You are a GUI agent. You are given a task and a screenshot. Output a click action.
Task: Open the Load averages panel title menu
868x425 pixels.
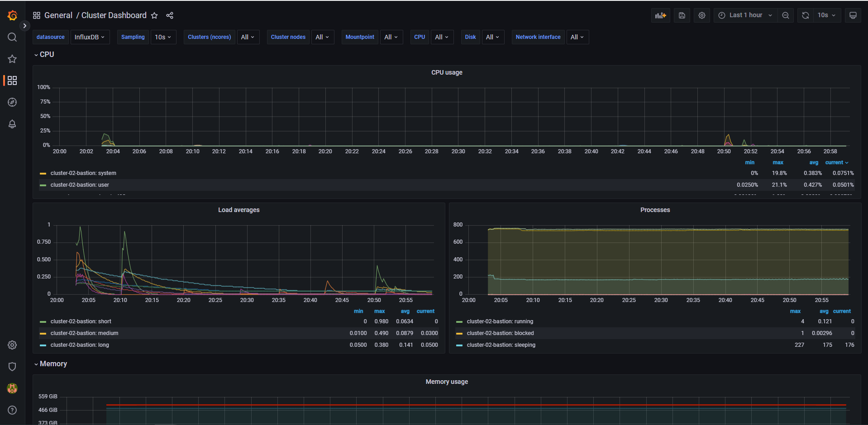click(239, 210)
